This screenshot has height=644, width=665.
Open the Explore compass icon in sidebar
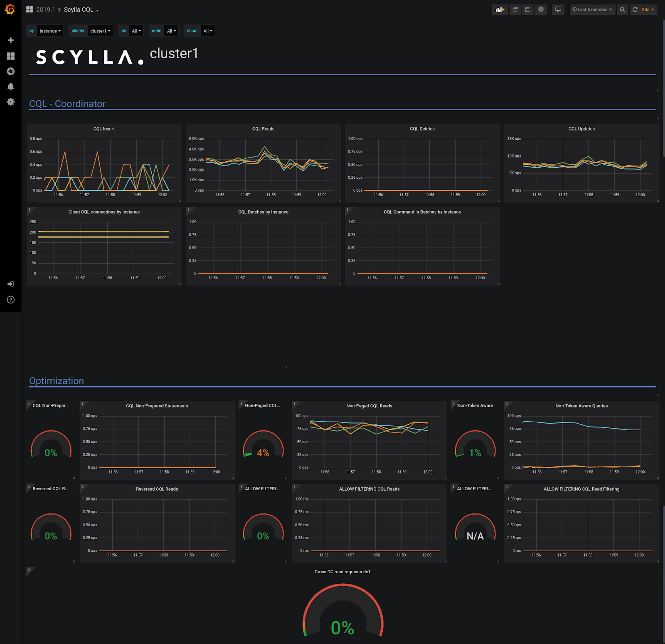pos(11,72)
